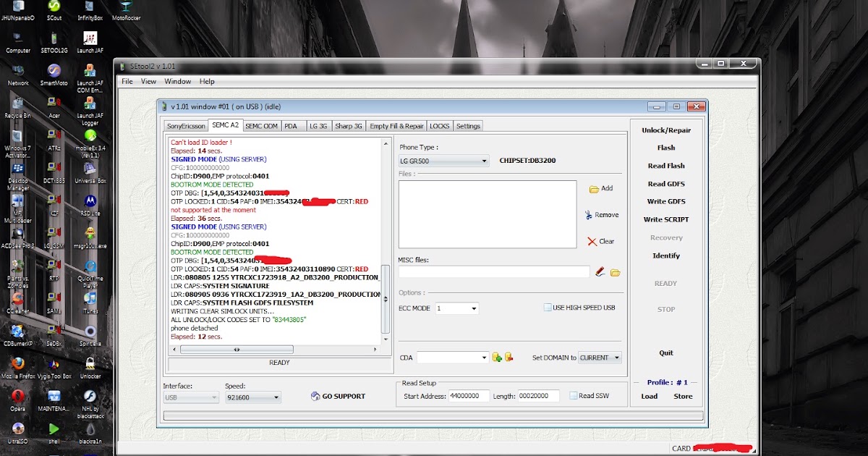Viewport: 868px width, 456px height.
Task: Open the View menu
Action: [x=148, y=82]
